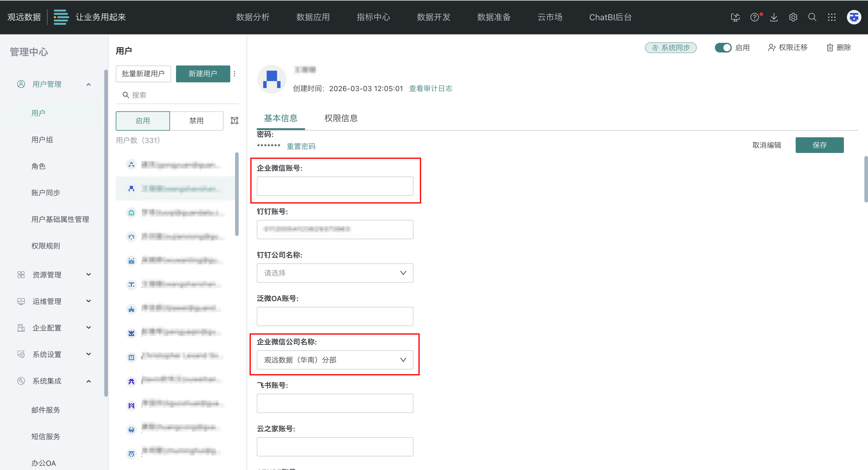Select the 禁用 user filter
This screenshot has width=868, height=470.
[197, 121]
